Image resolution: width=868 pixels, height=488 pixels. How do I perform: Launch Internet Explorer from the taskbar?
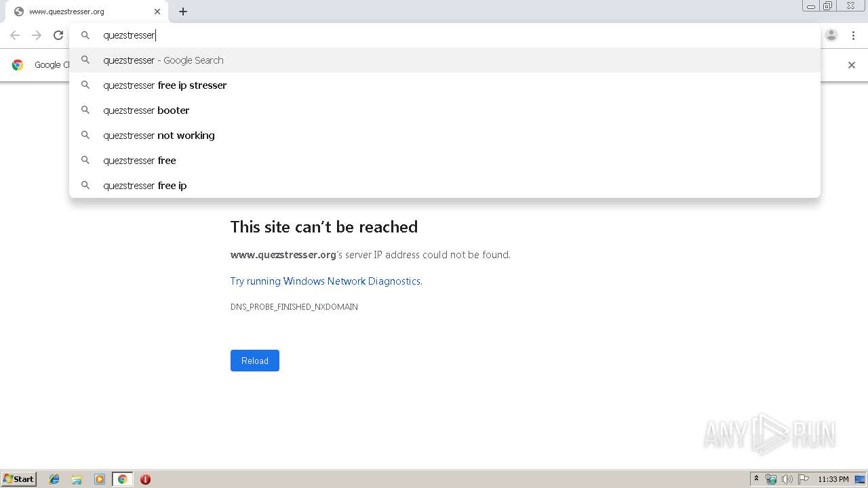click(x=54, y=479)
